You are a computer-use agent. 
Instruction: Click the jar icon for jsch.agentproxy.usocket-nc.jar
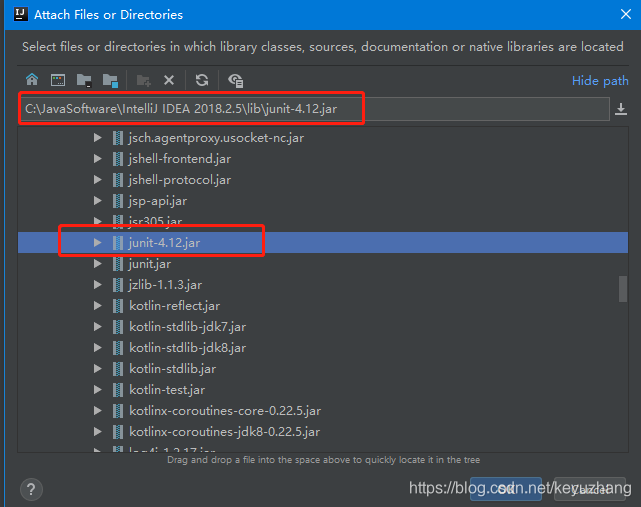[x=118, y=138]
